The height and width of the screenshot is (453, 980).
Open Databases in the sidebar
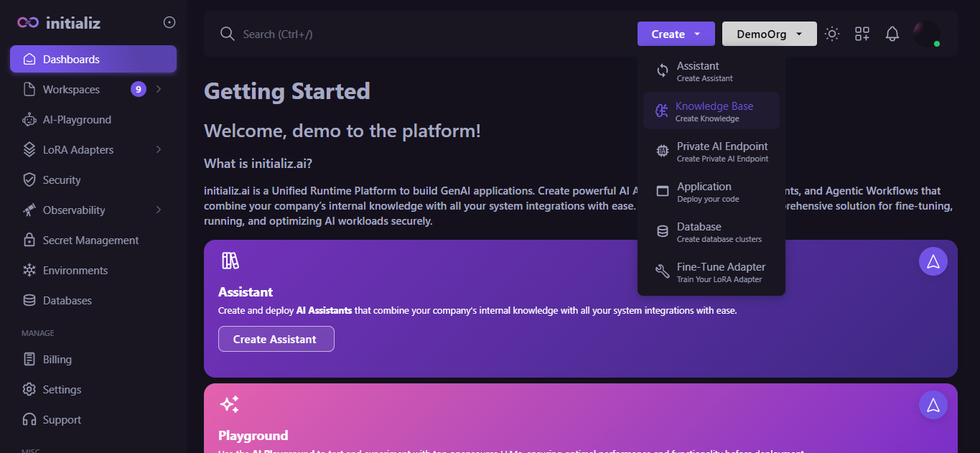click(93, 300)
